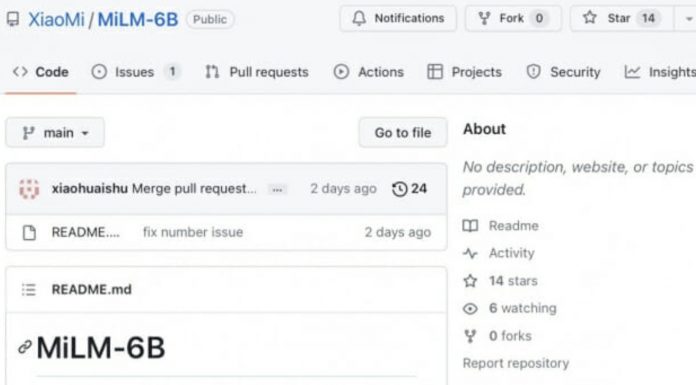Image resolution: width=696 pixels, height=385 pixels.
Task: Open the Issues tab
Action: [x=135, y=72]
